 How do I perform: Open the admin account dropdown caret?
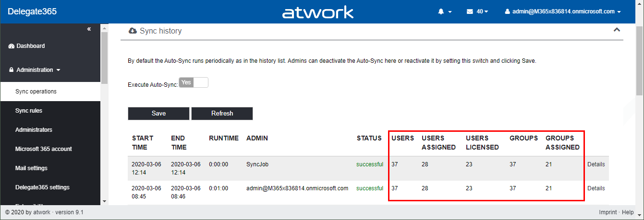pyautogui.click(x=619, y=12)
